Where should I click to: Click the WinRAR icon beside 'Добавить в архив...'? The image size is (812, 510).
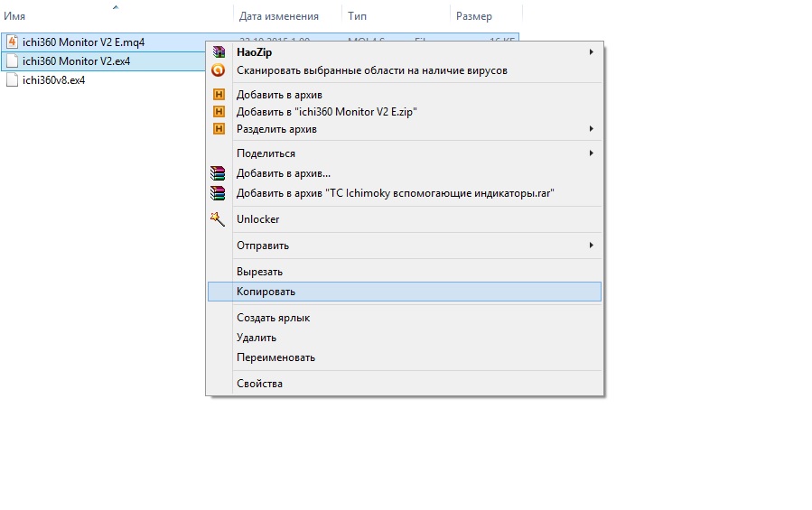click(x=218, y=173)
